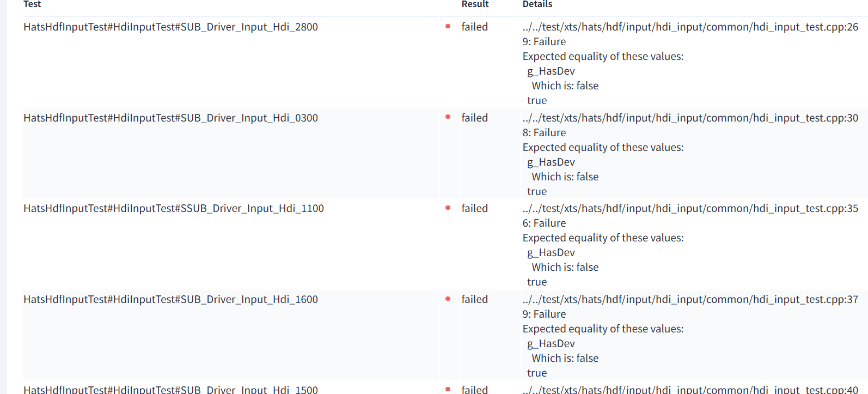Click file path ending hdi_input_test.cpp:26
This screenshot has width=868, height=394.
(x=690, y=27)
